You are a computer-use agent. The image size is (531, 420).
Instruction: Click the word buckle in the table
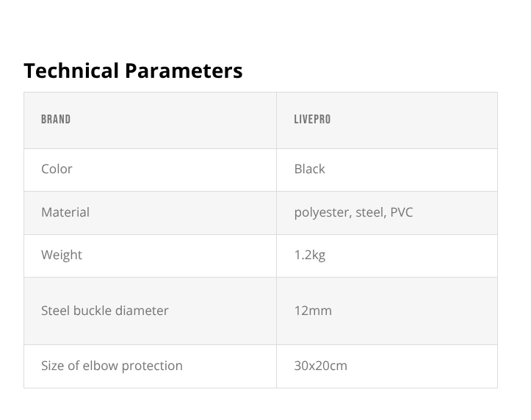(x=93, y=311)
